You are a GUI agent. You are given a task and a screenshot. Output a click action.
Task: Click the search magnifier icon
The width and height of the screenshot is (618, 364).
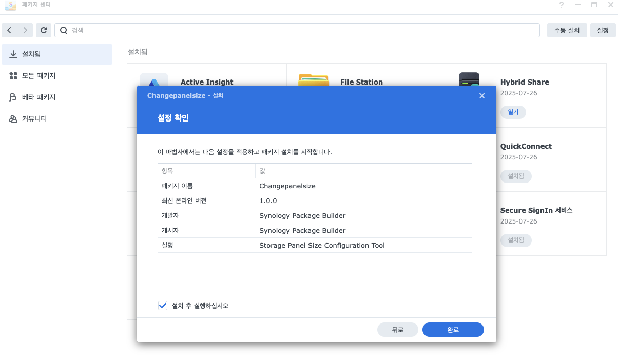pyautogui.click(x=64, y=30)
